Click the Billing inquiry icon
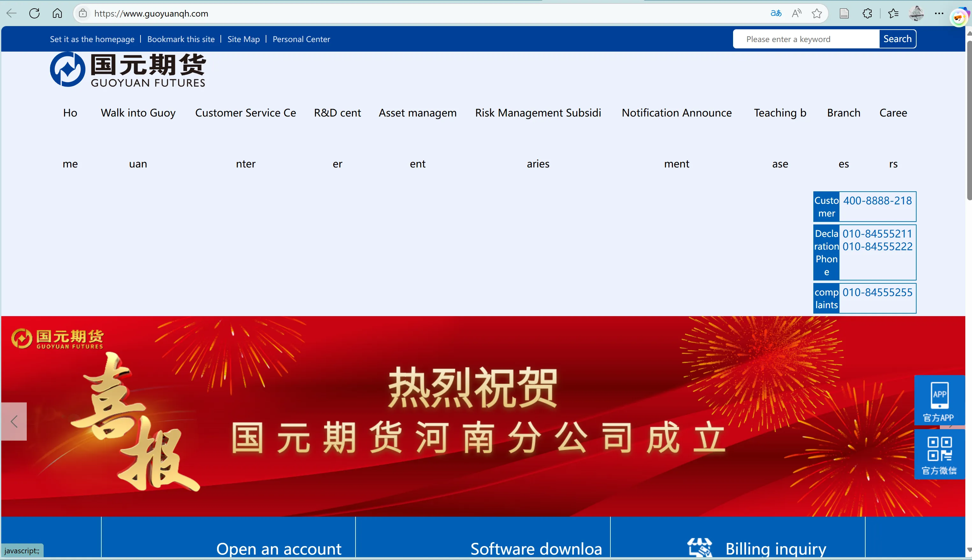Viewport: 972px width, 560px height. (700, 548)
